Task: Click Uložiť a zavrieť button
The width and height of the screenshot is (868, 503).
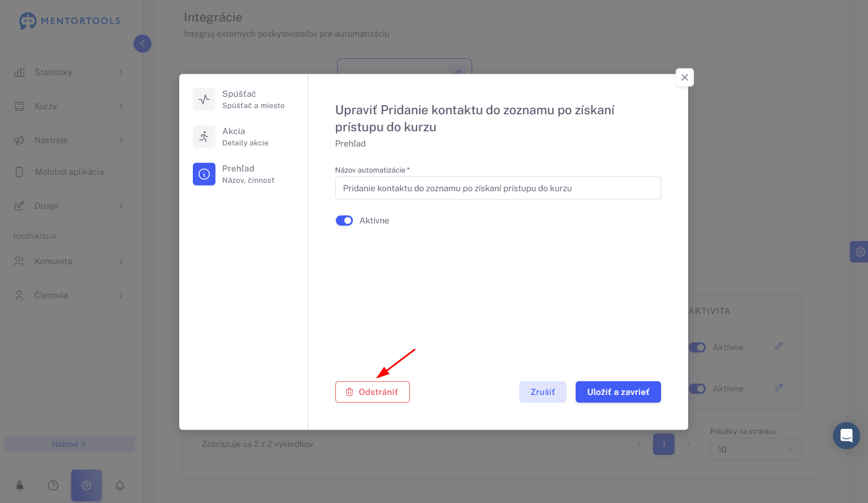Action: click(x=618, y=392)
